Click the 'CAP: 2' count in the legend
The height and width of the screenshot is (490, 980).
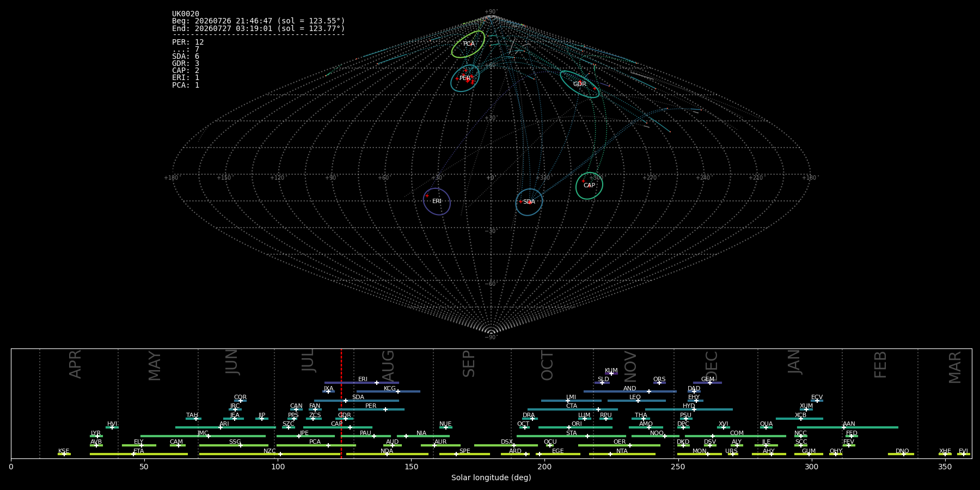tap(186, 71)
